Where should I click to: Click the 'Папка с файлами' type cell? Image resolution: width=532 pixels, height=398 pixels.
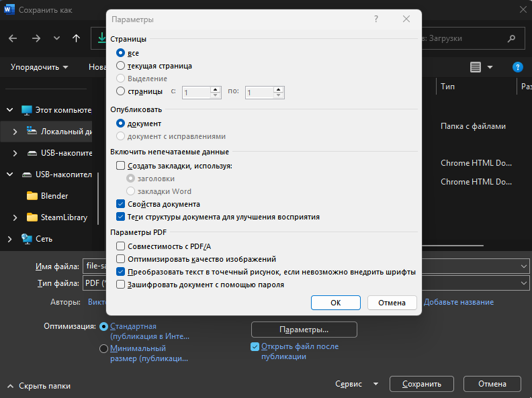pyautogui.click(x=473, y=126)
